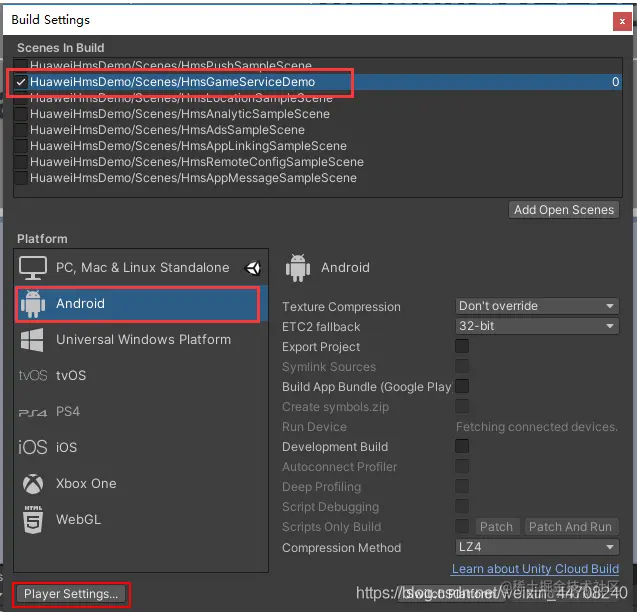Toggle the Deep Profiling checkbox

(x=462, y=486)
